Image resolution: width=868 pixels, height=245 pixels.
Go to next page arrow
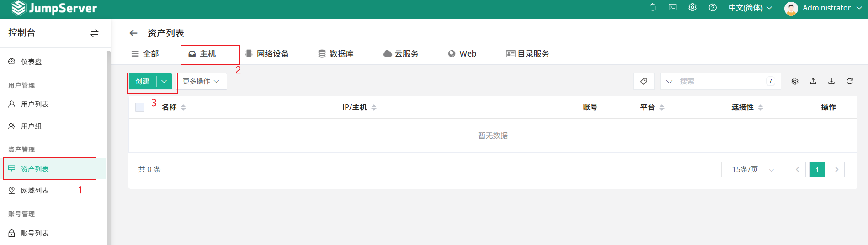coord(836,169)
